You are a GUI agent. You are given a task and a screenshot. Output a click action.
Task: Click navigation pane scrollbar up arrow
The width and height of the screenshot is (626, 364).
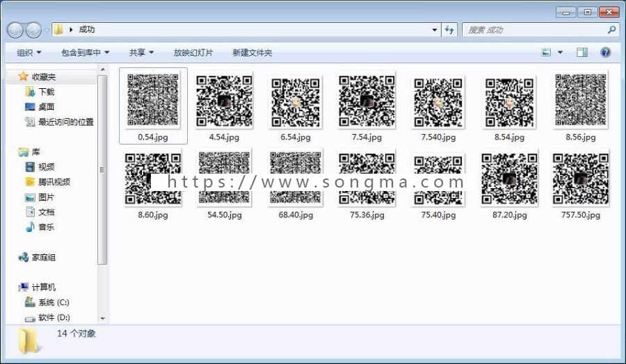(x=103, y=69)
